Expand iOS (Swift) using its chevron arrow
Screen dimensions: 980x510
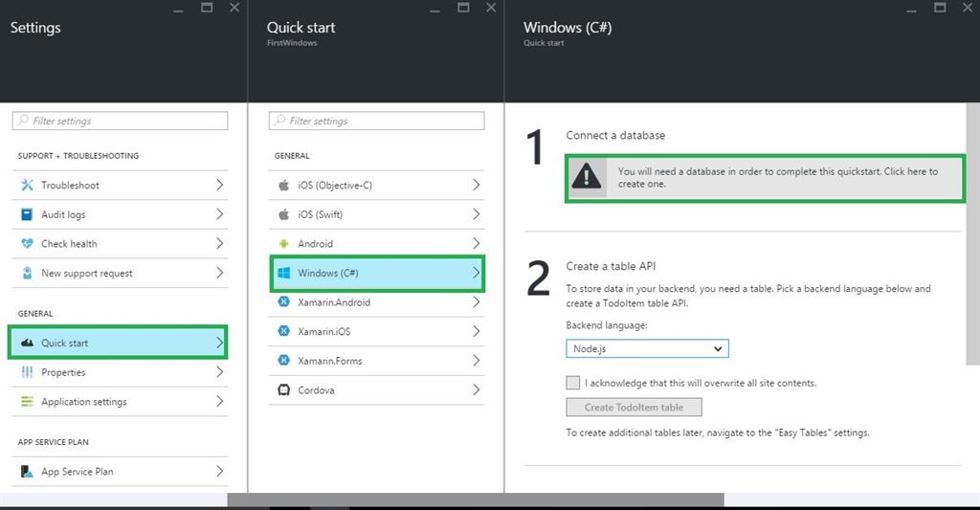coord(476,214)
